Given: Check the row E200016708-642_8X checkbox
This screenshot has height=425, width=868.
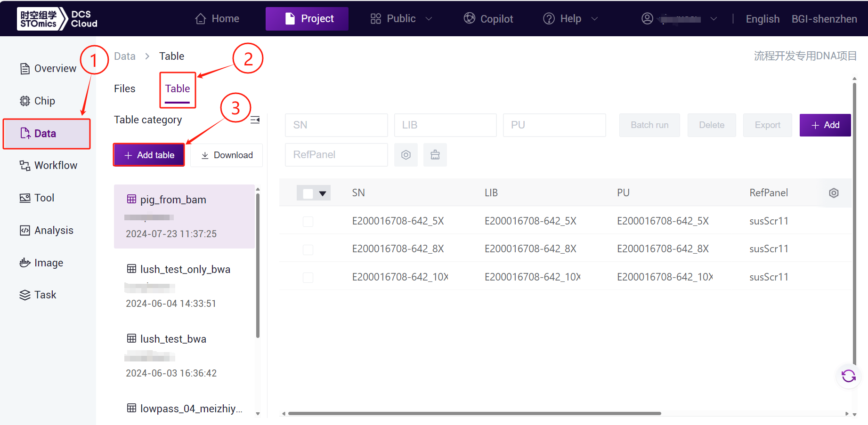Looking at the screenshot, I should click(x=308, y=249).
